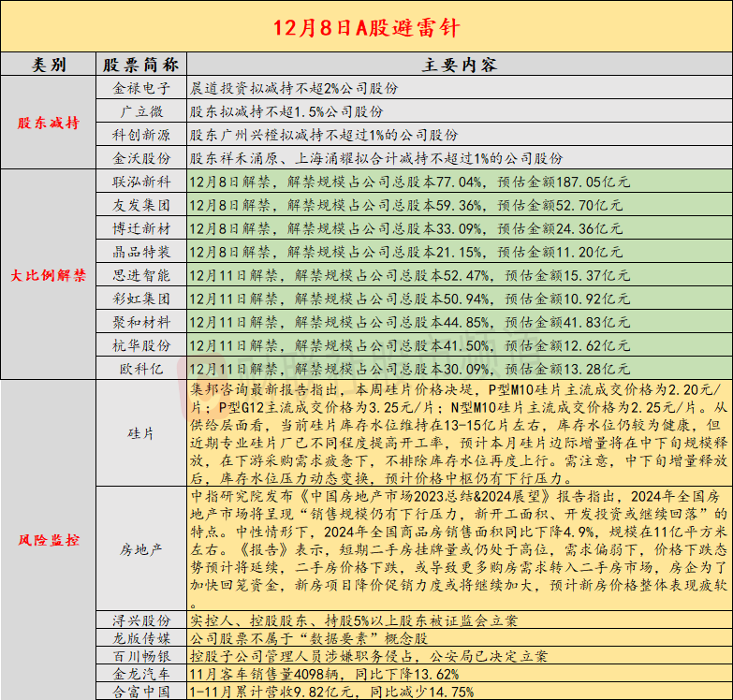Click the 中指研究院 real estate report paragraph
Screen dimensions: 733x700
click(459, 549)
